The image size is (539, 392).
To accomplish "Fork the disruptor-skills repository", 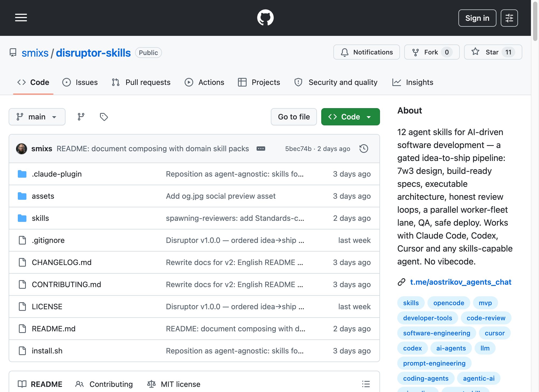I will click(432, 52).
